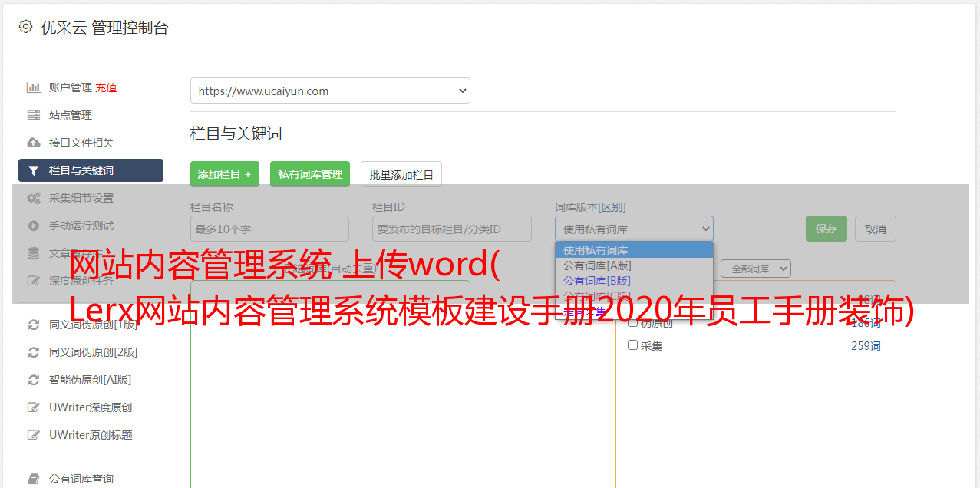Viewport: 980px width, 488px height.
Task: Click the 栏目与关键词 page heading
Action: [x=236, y=134]
